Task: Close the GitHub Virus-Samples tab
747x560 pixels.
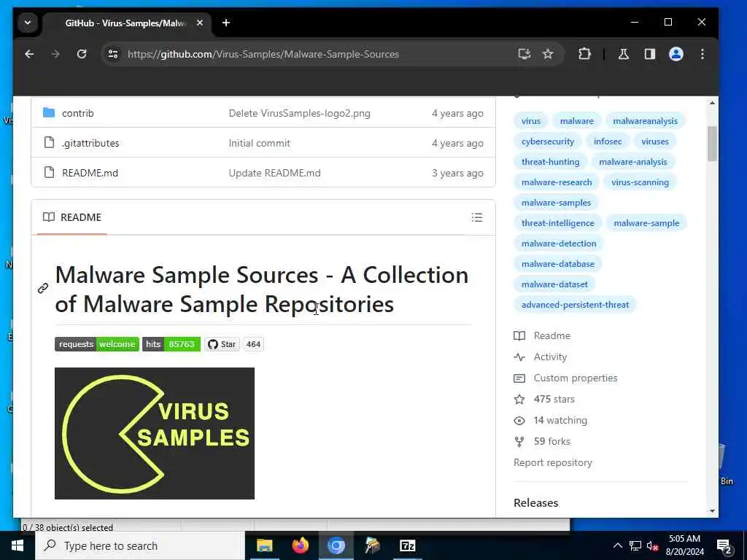Action: [x=200, y=23]
